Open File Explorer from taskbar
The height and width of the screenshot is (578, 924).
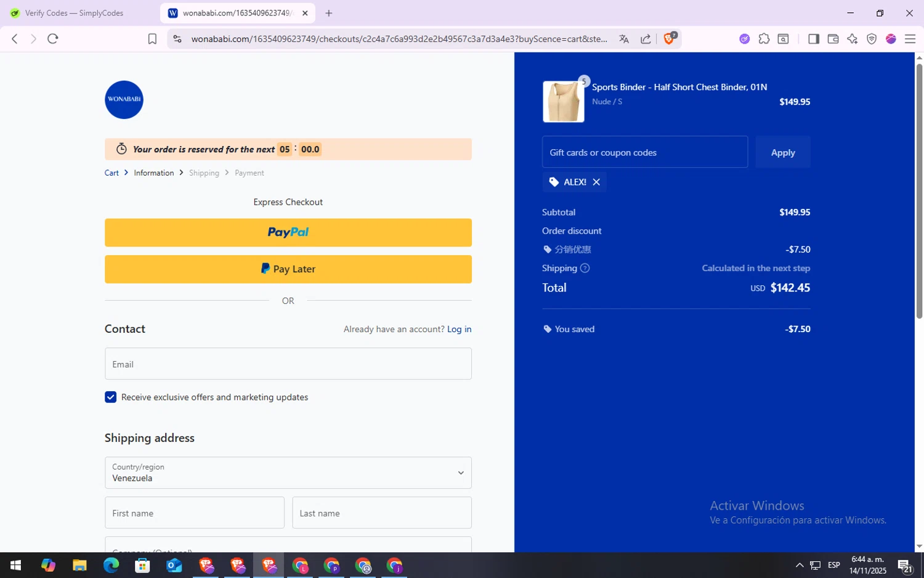tap(79, 565)
